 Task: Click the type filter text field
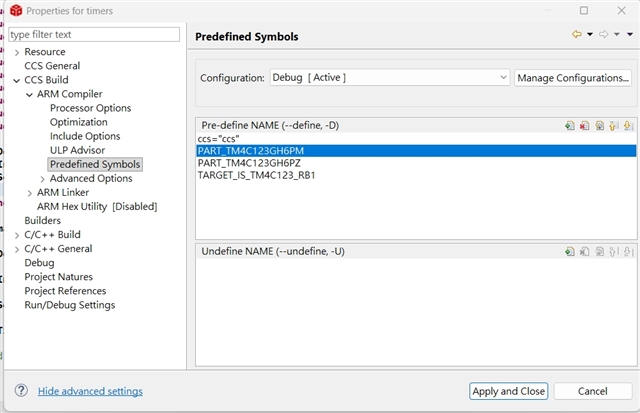click(x=94, y=34)
